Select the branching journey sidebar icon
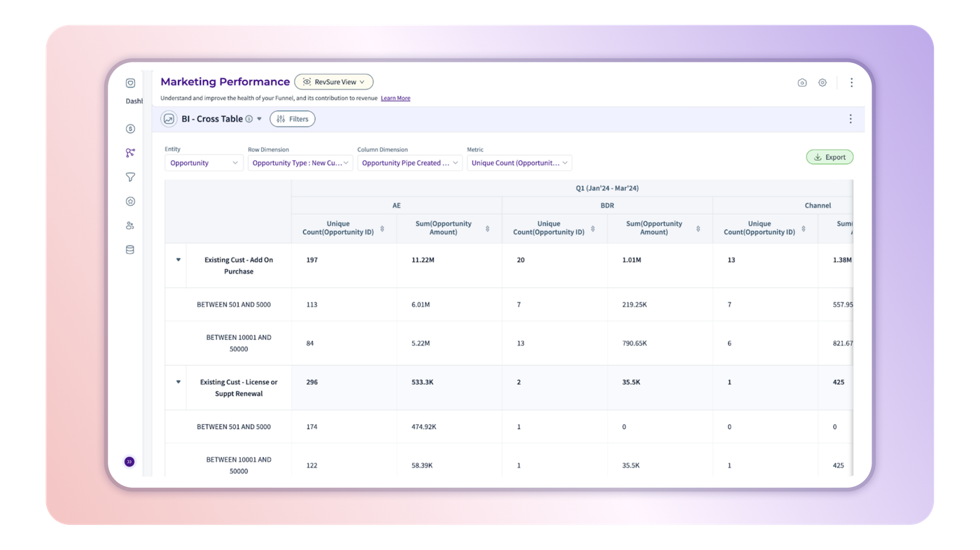The height and width of the screenshot is (550, 980). (130, 153)
